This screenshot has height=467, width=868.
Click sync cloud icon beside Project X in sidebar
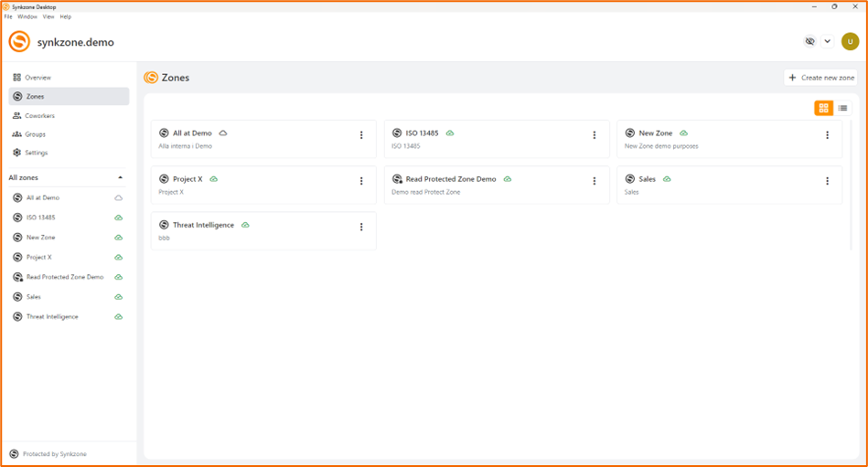click(119, 258)
